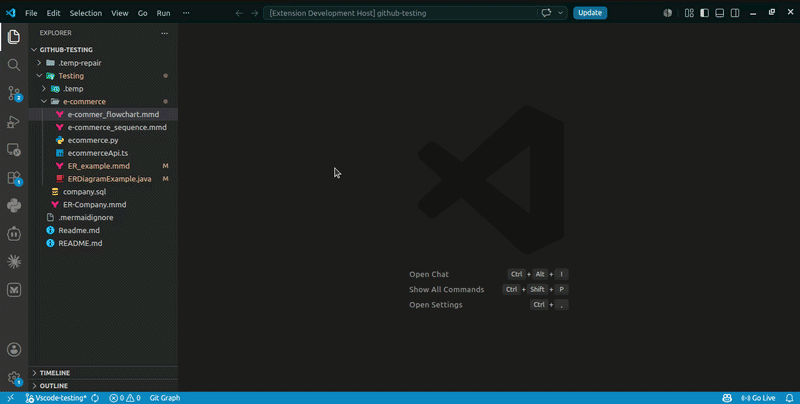This screenshot has width=800, height=404.
Task: Open the Edit menu
Action: (53, 13)
